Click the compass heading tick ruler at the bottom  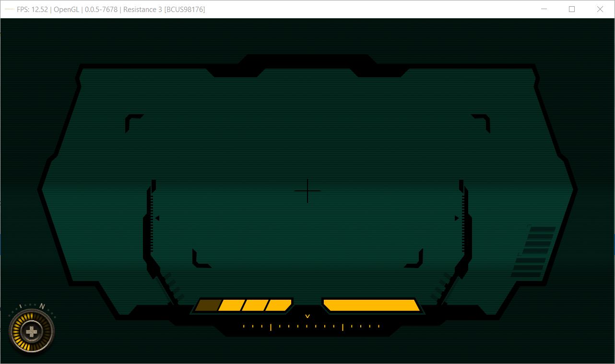tap(311, 327)
